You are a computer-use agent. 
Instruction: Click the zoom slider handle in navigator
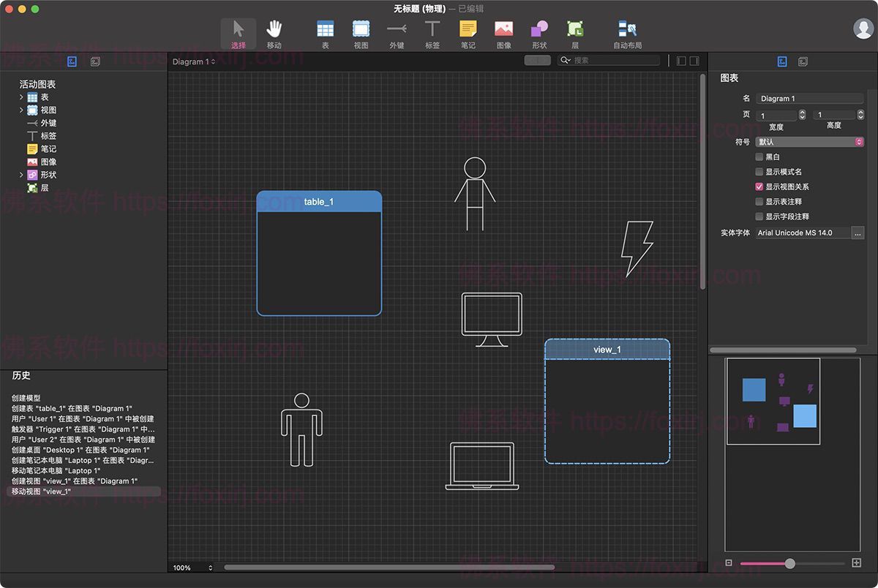coord(790,563)
